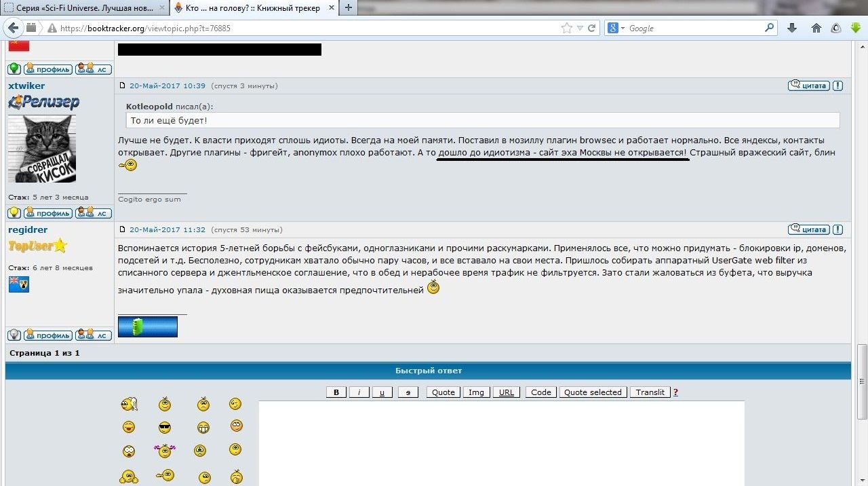The image size is (868, 486).
Task: Click the цитата button on regidrer's post
Action: pos(808,229)
